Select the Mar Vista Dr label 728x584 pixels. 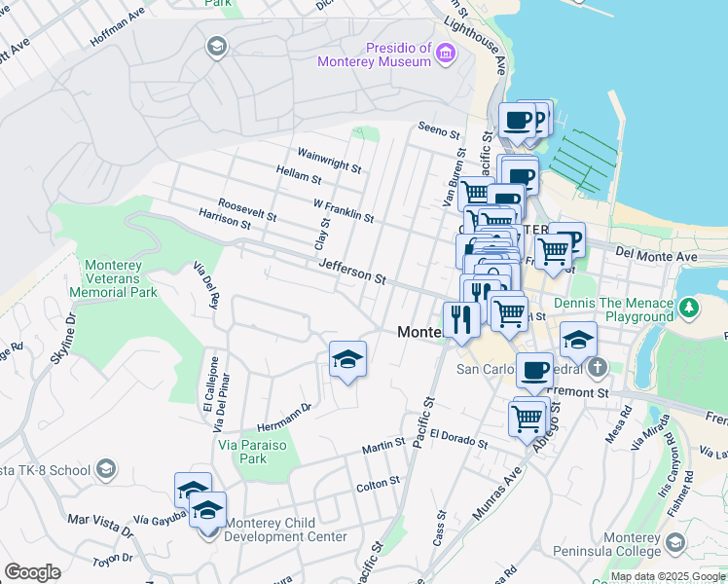[x=101, y=526]
